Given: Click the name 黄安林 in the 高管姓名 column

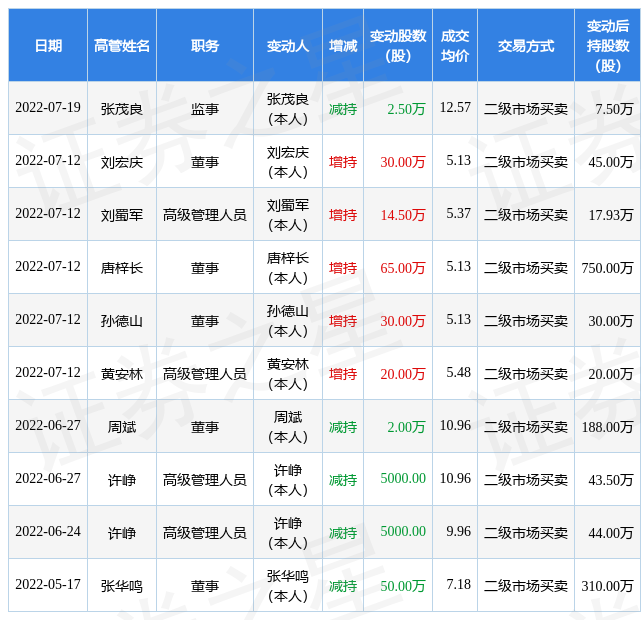Looking at the screenshot, I should point(122,374).
